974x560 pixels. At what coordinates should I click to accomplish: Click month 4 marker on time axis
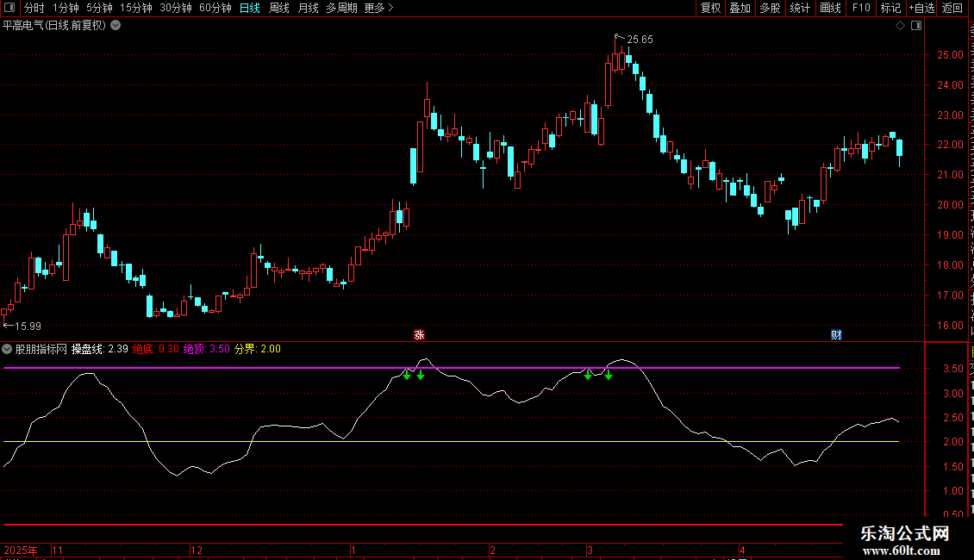tap(741, 550)
